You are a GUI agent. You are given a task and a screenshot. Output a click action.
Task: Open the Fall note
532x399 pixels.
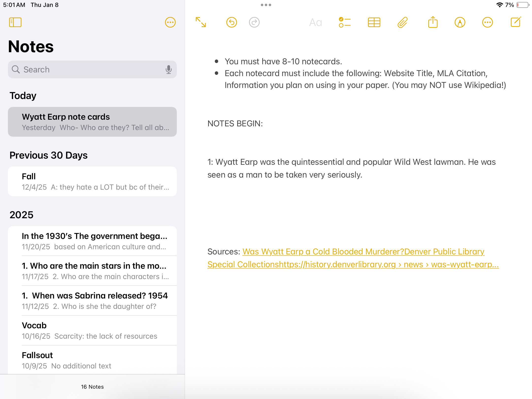click(x=92, y=182)
